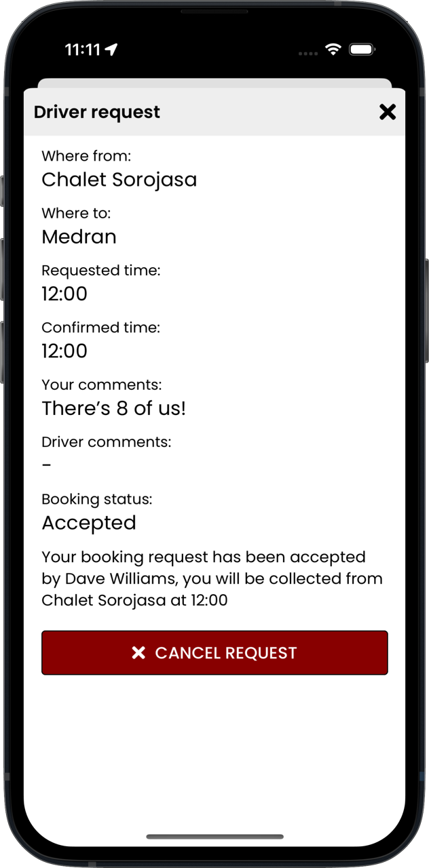
Task: Tap the 11:11 clock in status bar
Action: (82, 50)
